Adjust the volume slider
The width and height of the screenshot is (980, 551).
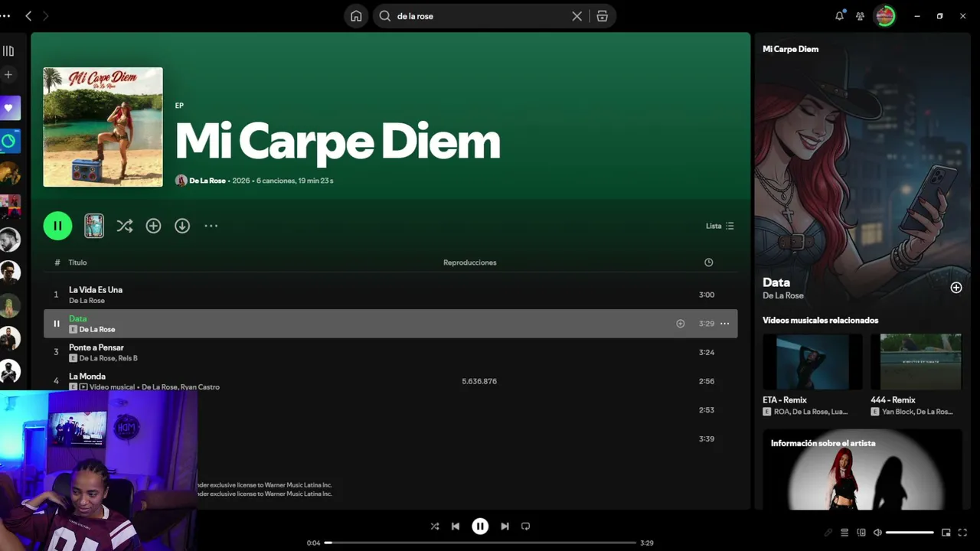(x=910, y=533)
